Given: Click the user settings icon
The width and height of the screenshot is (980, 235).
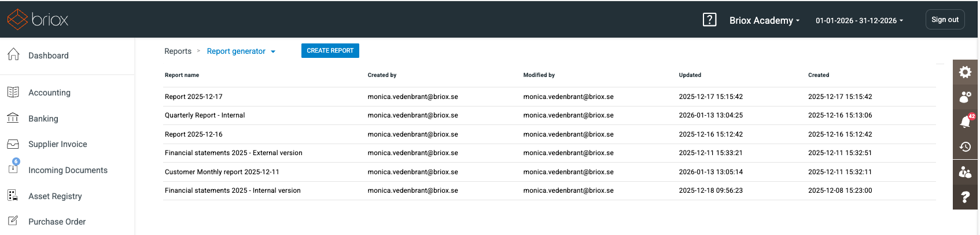Looking at the screenshot, I should tap(965, 97).
